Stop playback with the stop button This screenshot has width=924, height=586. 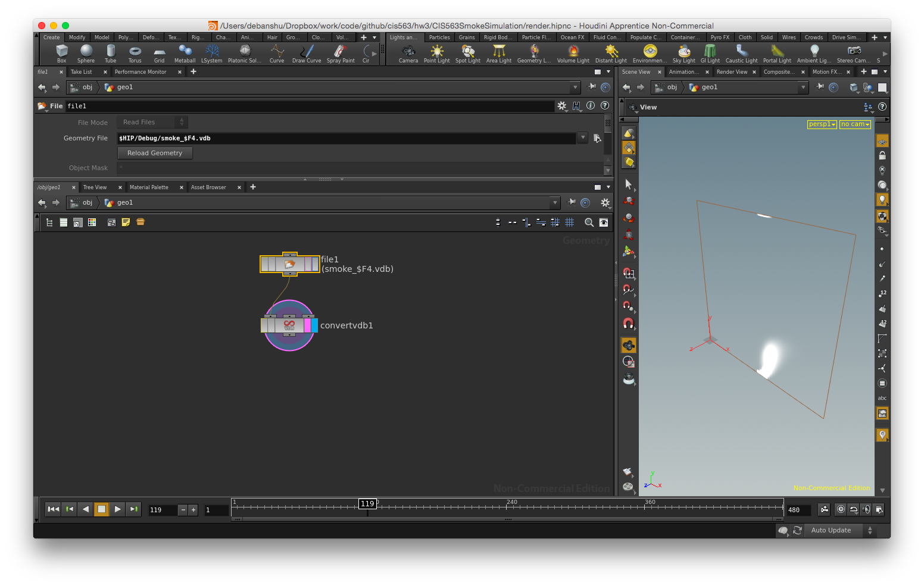pyautogui.click(x=102, y=509)
